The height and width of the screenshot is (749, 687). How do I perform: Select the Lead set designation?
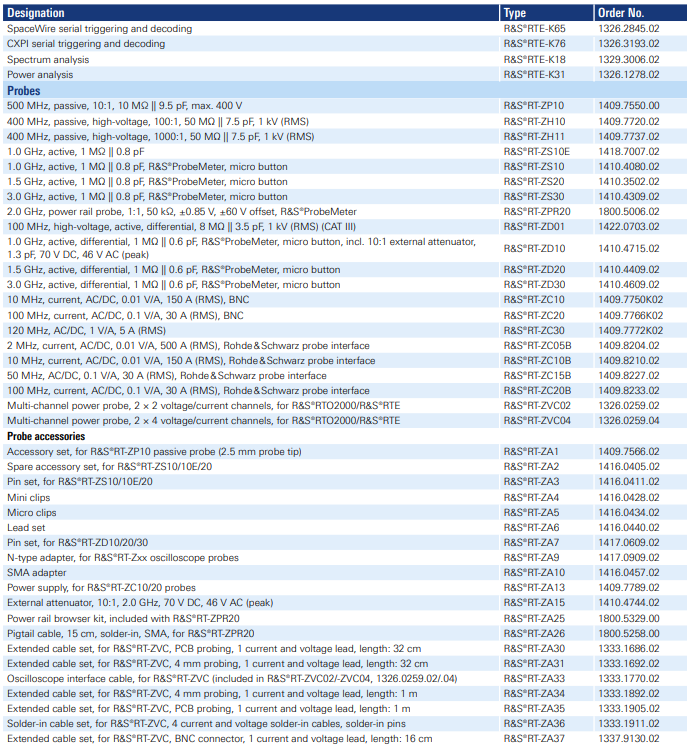pyautogui.click(x=26, y=528)
